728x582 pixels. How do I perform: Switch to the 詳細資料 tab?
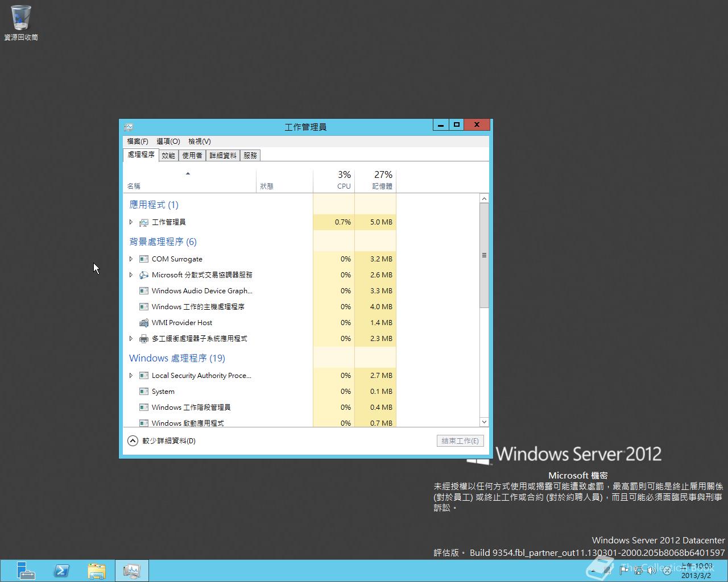point(223,155)
